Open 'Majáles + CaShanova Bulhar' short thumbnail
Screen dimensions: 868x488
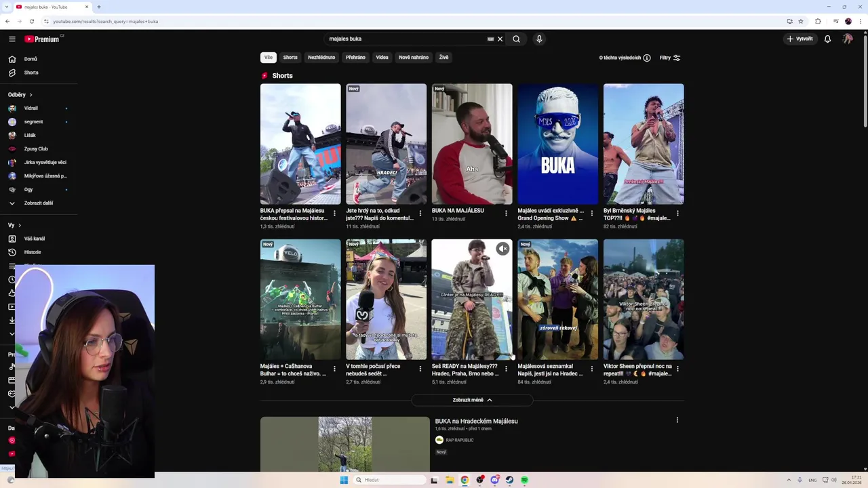(300, 299)
